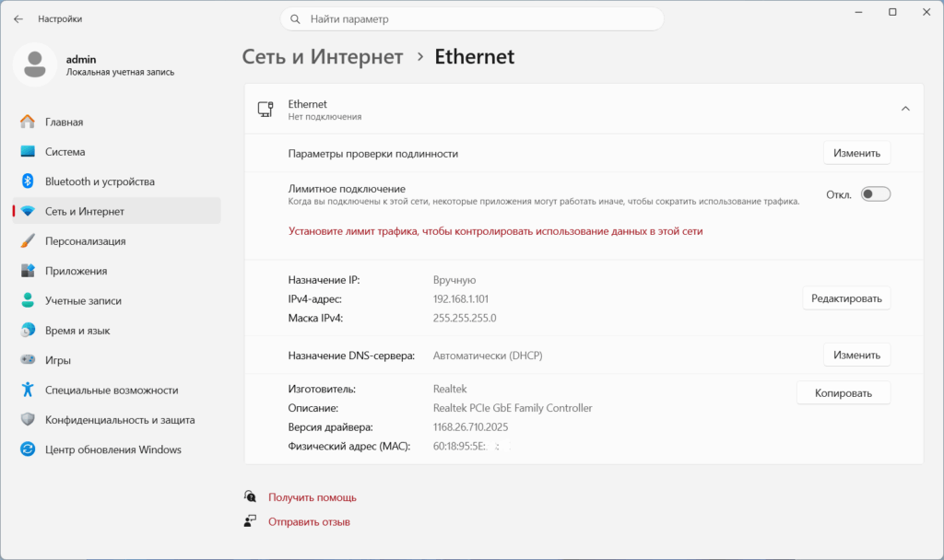Select Игры in the navigation list

tap(117, 360)
